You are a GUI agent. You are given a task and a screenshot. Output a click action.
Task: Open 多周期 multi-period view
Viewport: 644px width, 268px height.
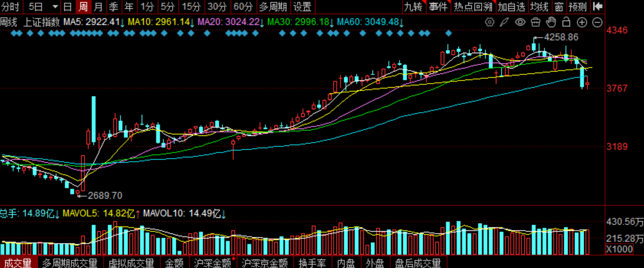pyautogui.click(x=273, y=7)
